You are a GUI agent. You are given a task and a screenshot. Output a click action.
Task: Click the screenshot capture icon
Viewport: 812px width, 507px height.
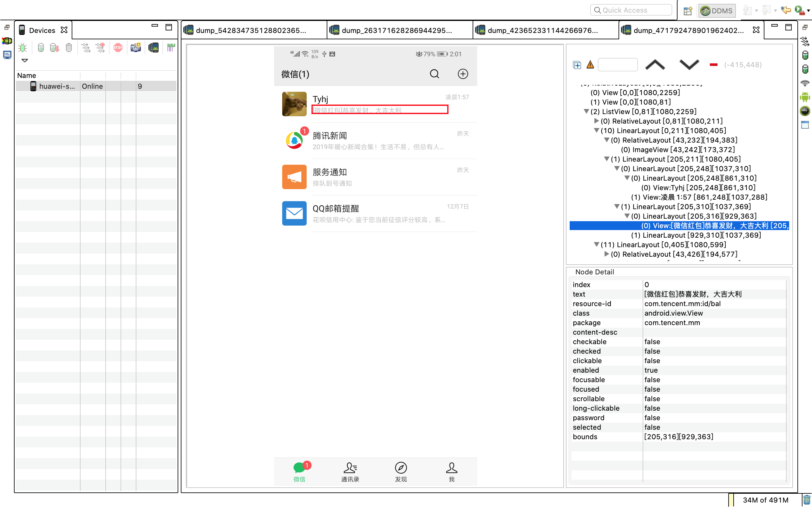[x=136, y=47]
